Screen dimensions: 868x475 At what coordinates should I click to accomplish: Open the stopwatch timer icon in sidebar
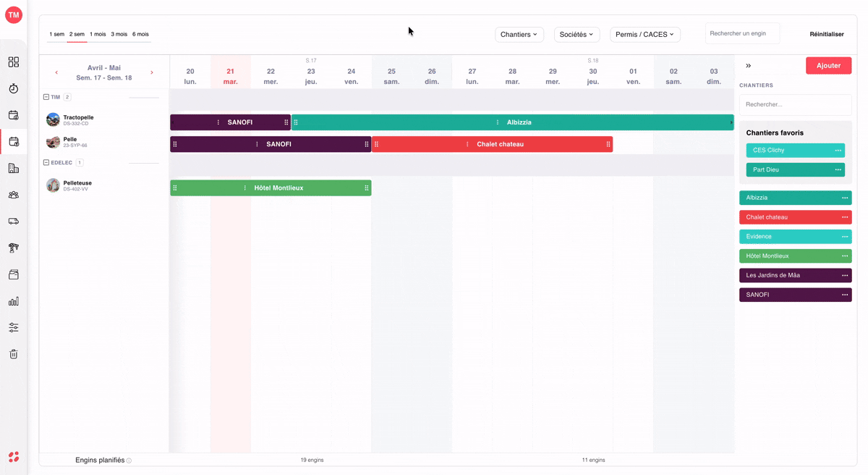[14, 88]
